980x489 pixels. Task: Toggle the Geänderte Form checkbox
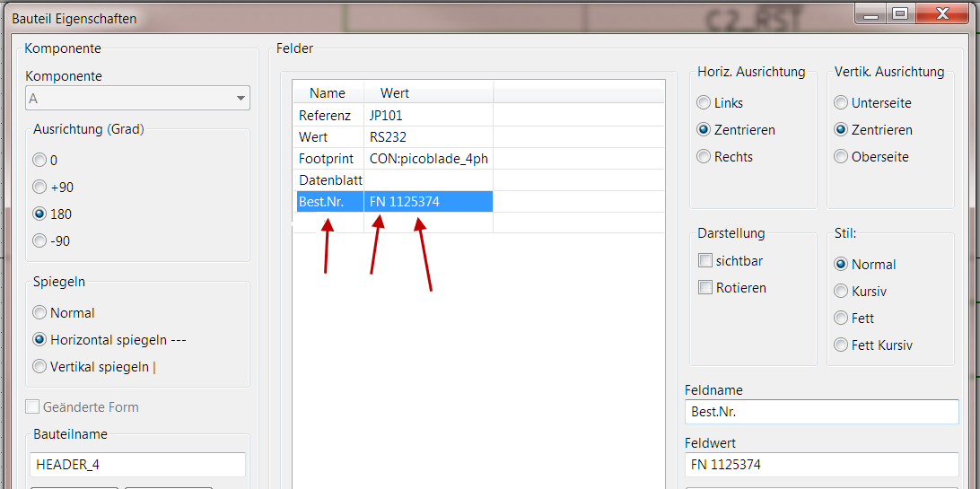click(x=32, y=407)
